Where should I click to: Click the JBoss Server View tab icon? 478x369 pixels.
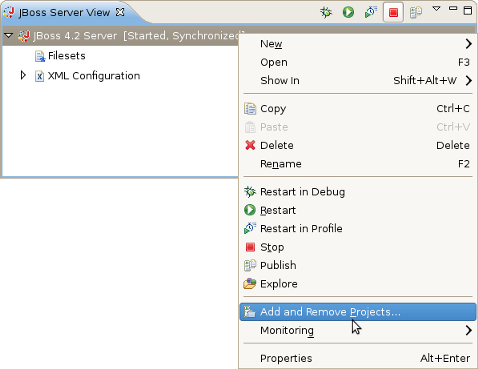click(x=9, y=12)
